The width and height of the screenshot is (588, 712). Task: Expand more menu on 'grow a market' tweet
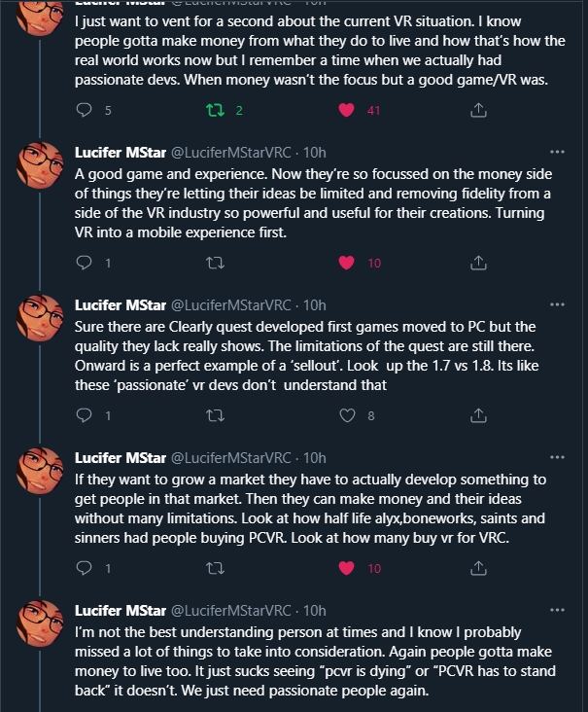coord(557,457)
